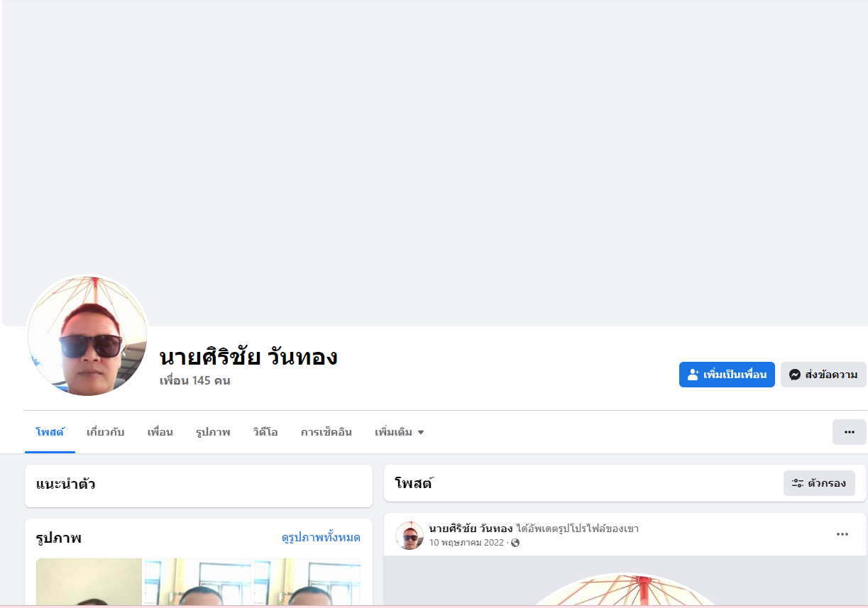Click the public globe icon on post
Screen dimensions: 868x608
515,543
